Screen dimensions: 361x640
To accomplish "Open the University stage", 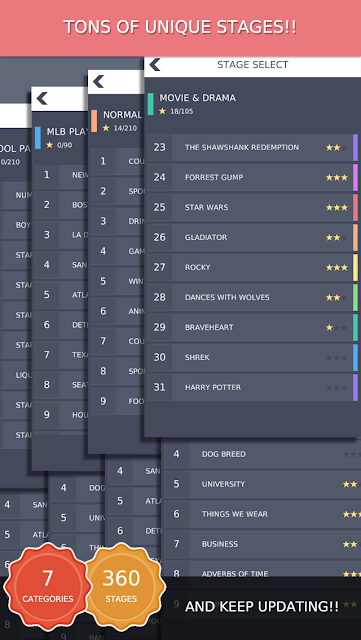I will (x=262, y=484).
